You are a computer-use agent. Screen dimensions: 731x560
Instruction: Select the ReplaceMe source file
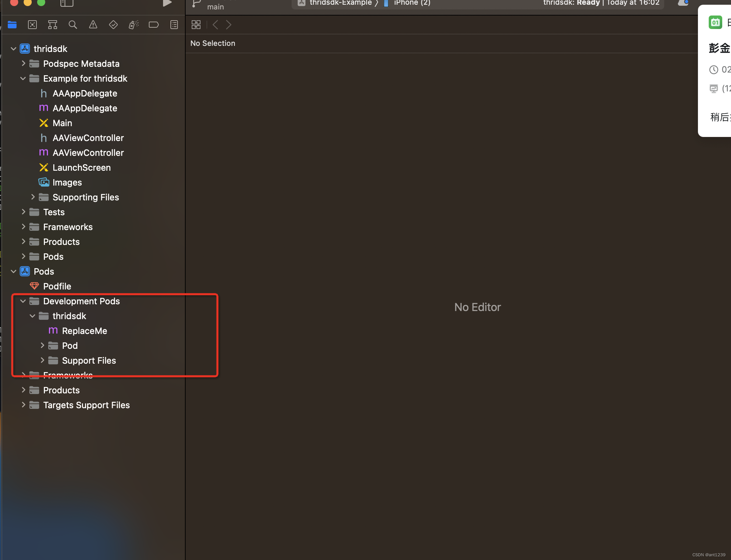tap(84, 331)
